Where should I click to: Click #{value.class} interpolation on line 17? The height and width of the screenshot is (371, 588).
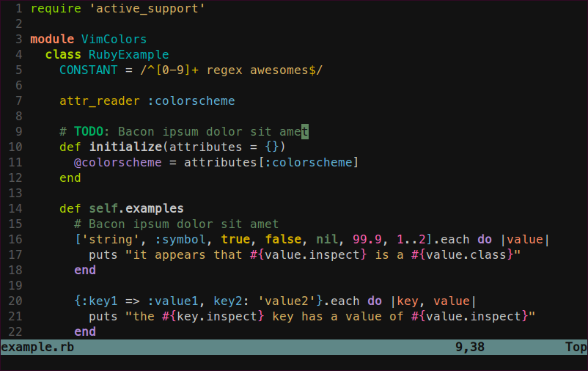(463, 254)
